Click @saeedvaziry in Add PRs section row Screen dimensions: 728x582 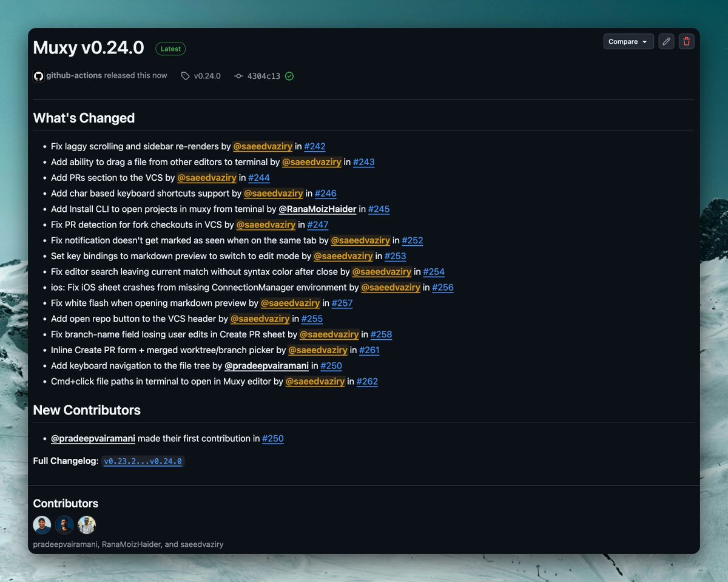pyautogui.click(x=207, y=178)
